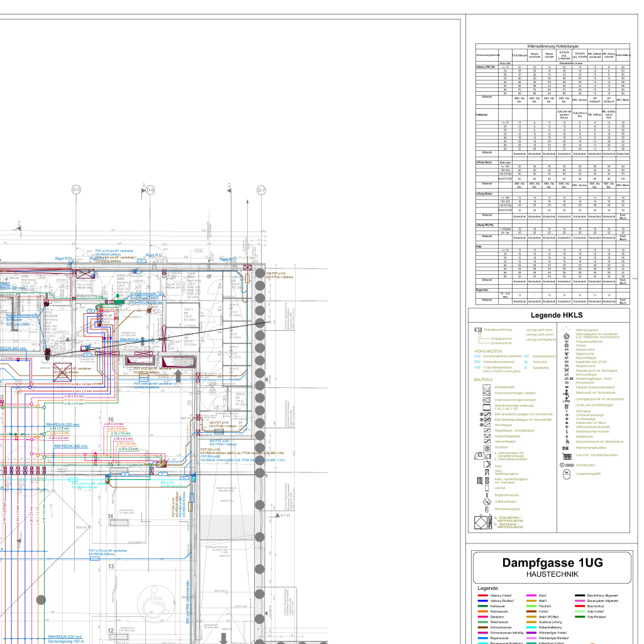This screenshot has width=644, height=644.
Task: Select the 'Brandschutz' legend entry text
Action: click(596, 606)
